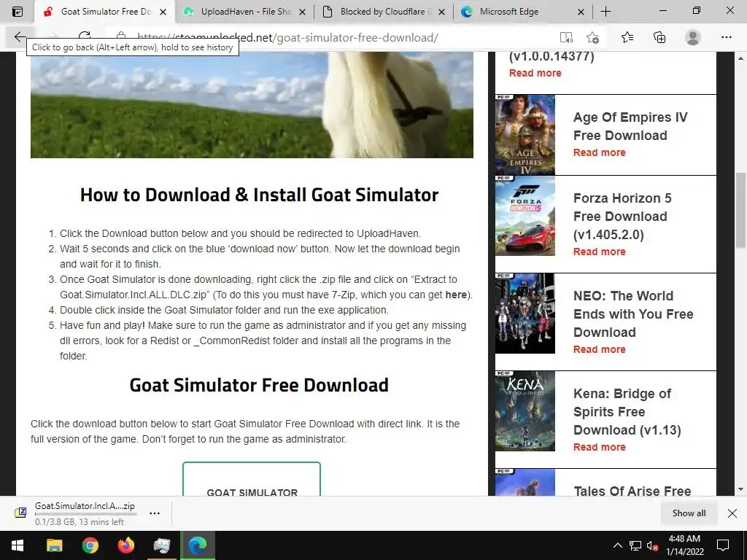The width and height of the screenshot is (747, 560).
Task: Open NEO: The World Ends with You
Action: coord(633,314)
